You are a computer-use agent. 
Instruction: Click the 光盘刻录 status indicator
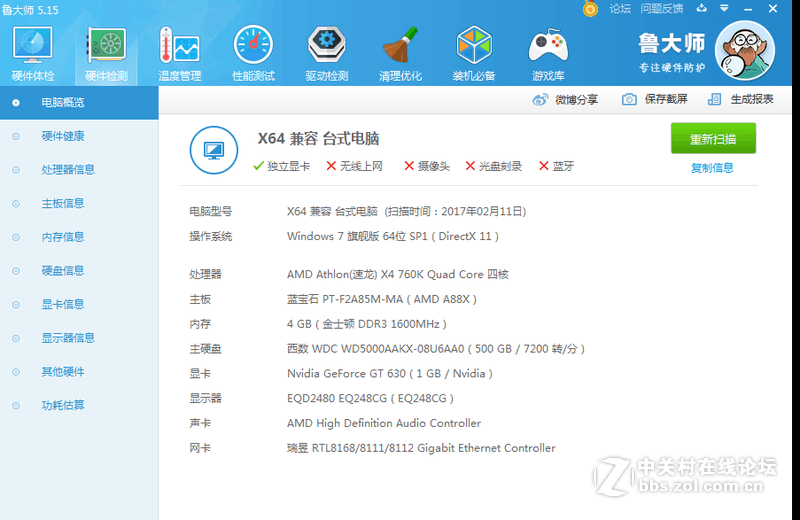coord(494,166)
